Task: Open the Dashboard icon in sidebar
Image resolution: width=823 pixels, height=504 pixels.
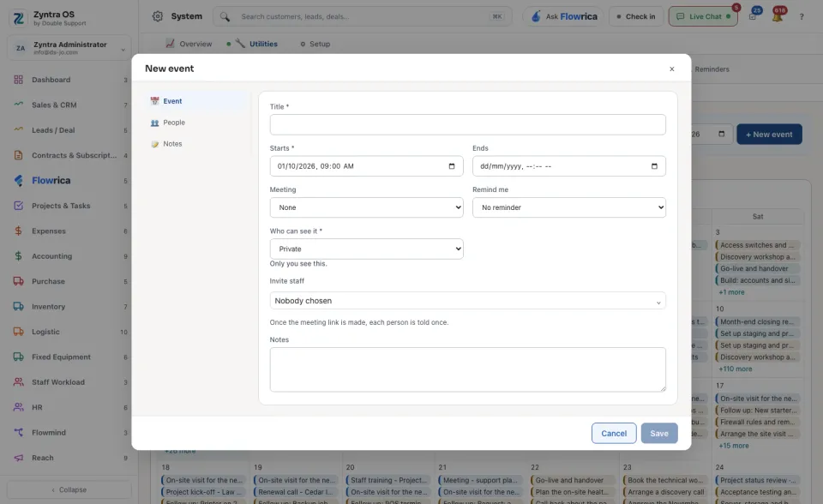Action: [x=18, y=80]
